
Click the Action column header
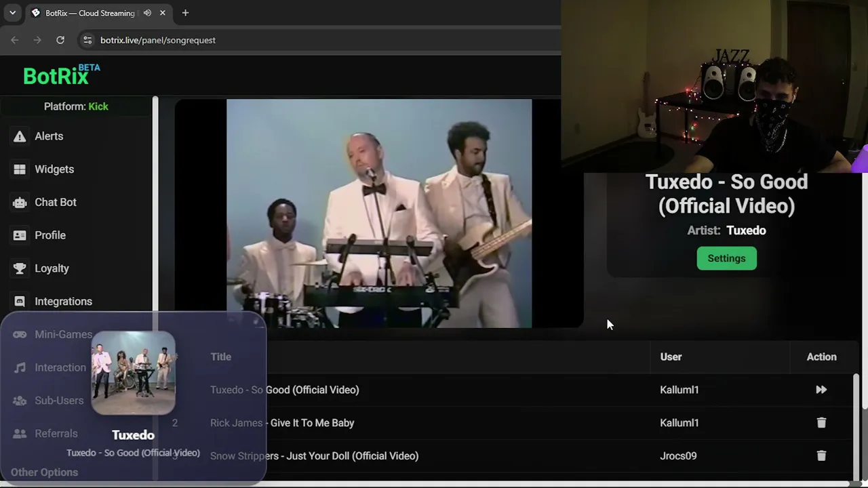821,357
